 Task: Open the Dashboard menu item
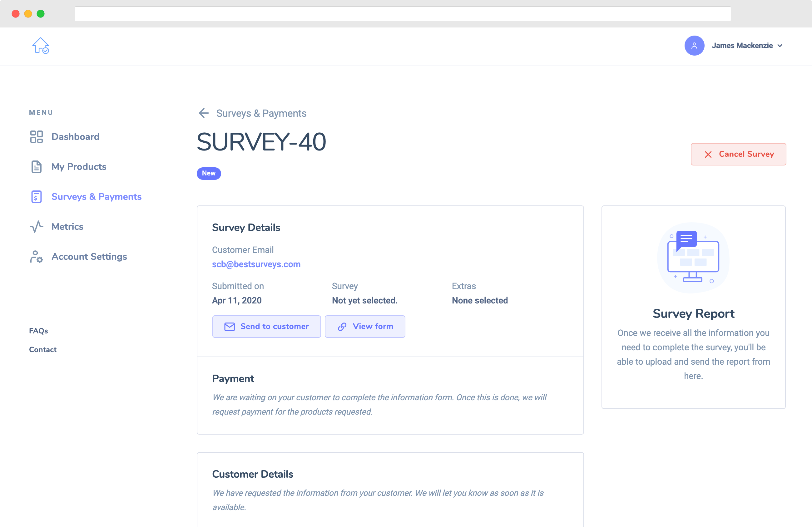(75, 137)
